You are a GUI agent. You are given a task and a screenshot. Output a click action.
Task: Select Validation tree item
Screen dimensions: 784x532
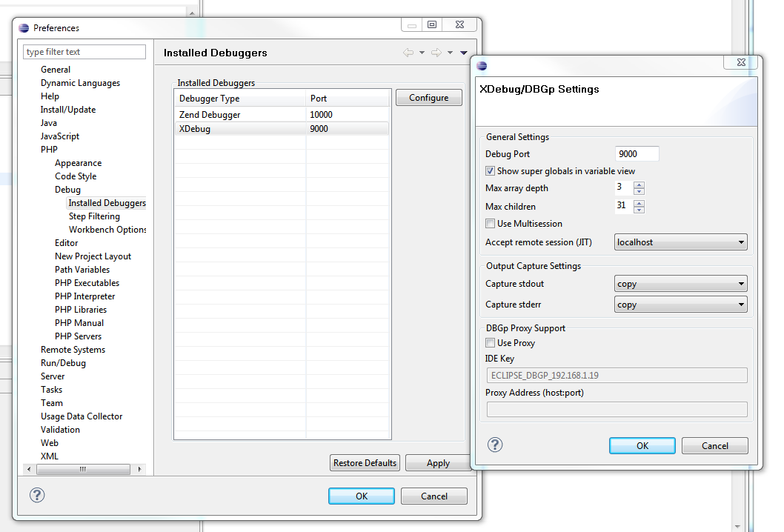click(61, 430)
